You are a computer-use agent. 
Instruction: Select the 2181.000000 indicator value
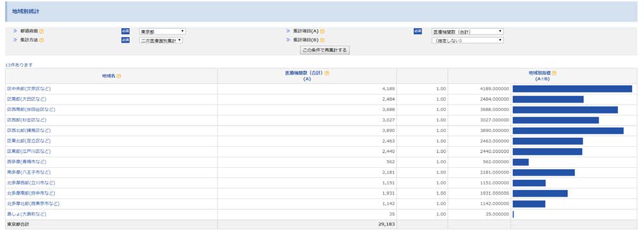[x=494, y=172]
